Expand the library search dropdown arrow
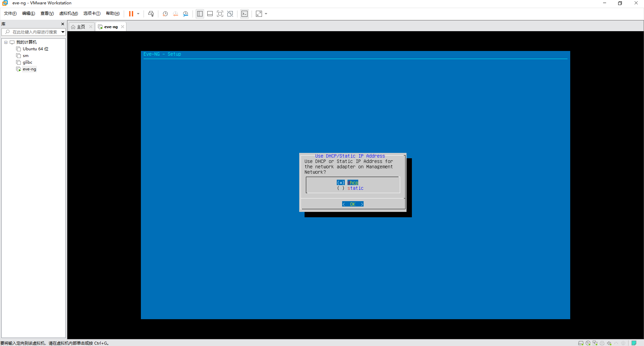The width and height of the screenshot is (644, 346). (x=63, y=32)
